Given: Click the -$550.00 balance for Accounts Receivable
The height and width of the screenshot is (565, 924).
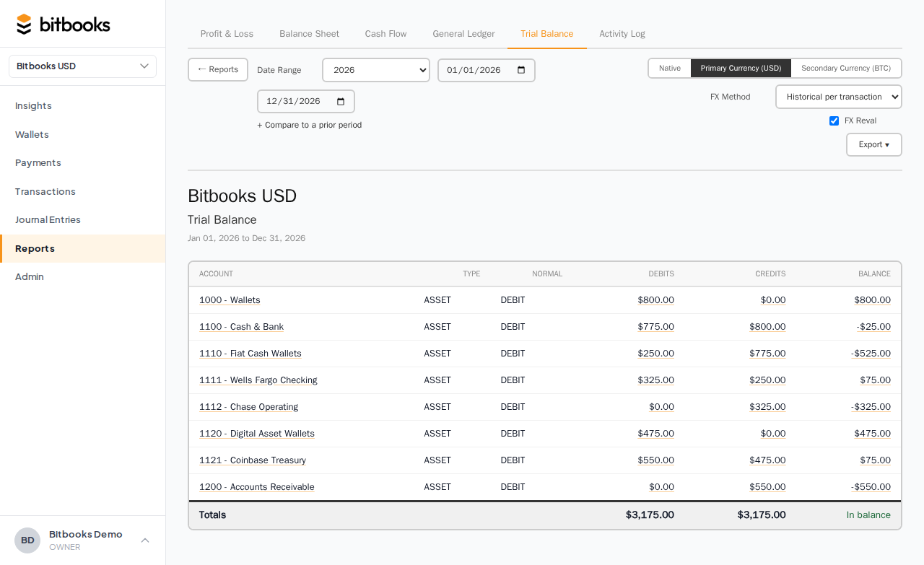Looking at the screenshot, I should (x=871, y=487).
